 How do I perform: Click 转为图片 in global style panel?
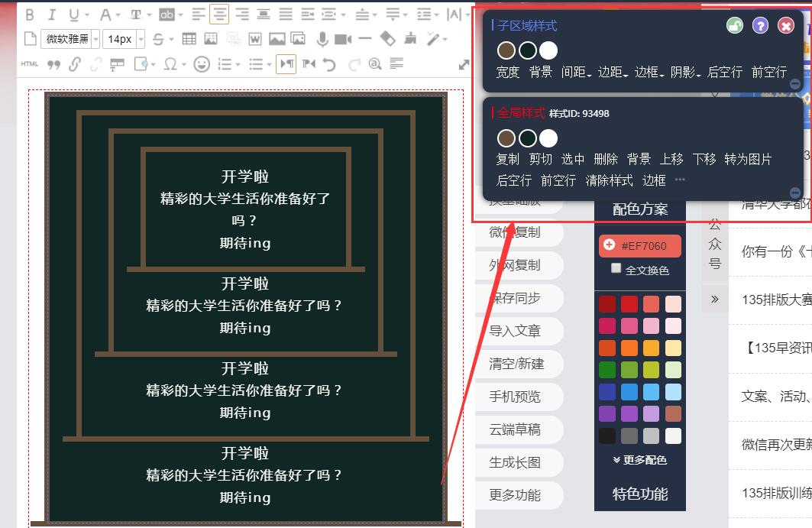[748, 159]
